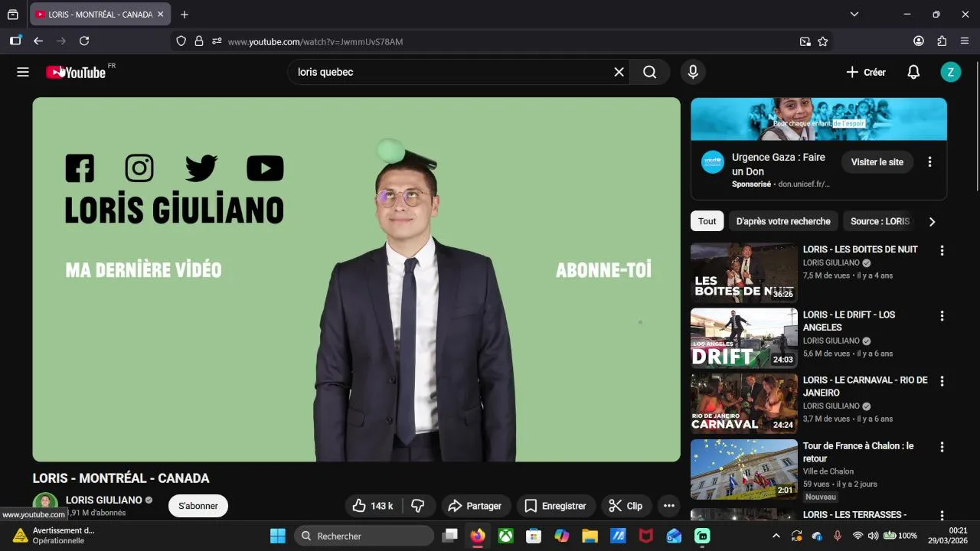Open the Windows Start button

[x=278, y=536]
